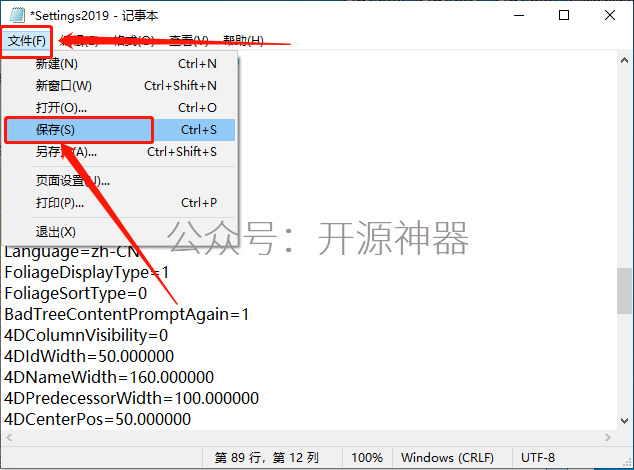
Task: Click the 100% zoom status entry
Action: pos(367,458)
